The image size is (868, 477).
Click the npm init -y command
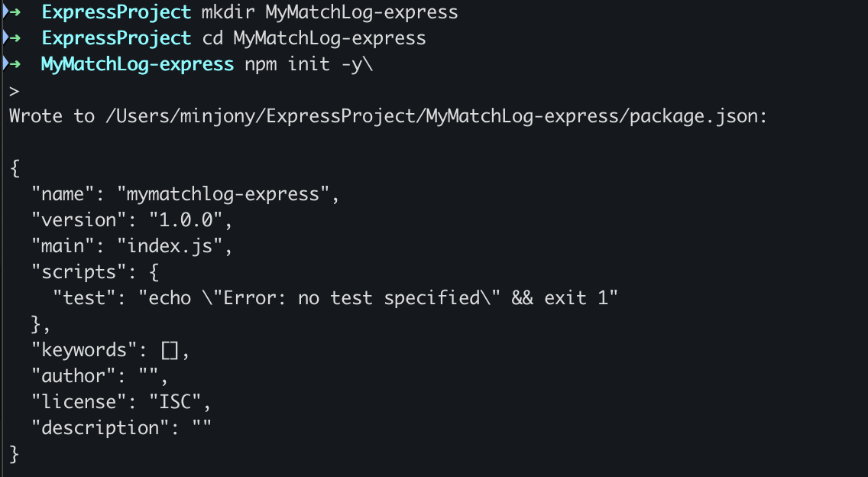[x=309, y=65]
